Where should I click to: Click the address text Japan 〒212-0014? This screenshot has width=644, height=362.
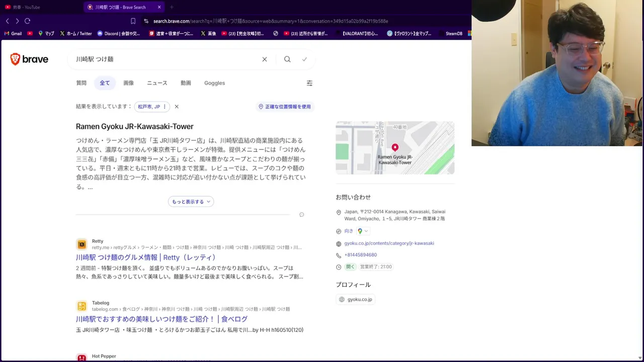pos(394,215)
